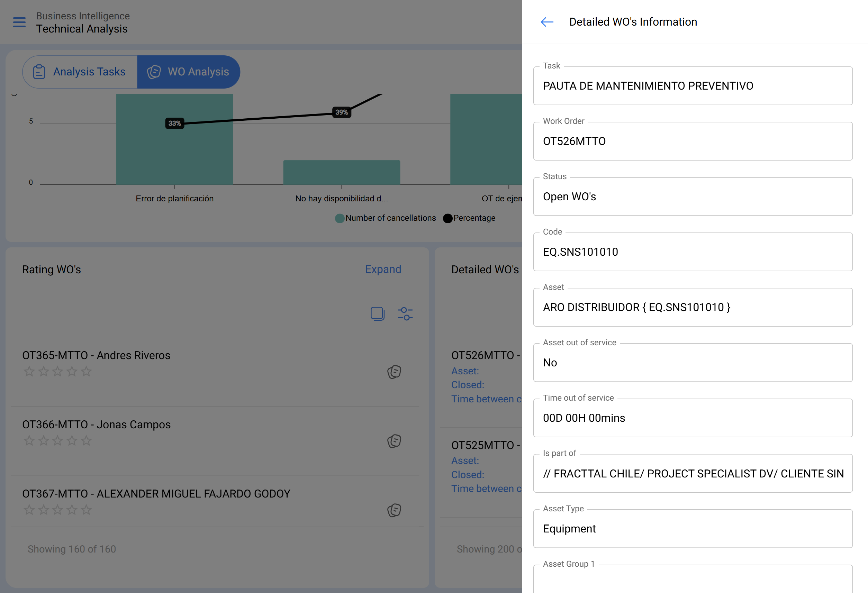Viewport: 868px width, 593px height.
Task: Click the copy icon in Rating WO's
Action: coord(377,314)
